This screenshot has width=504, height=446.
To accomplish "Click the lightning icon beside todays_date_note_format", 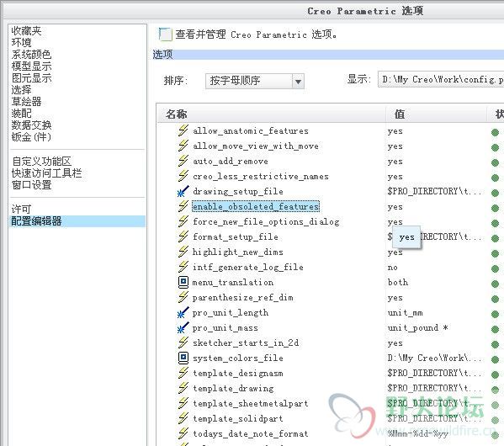I will [x=183, y=433].
